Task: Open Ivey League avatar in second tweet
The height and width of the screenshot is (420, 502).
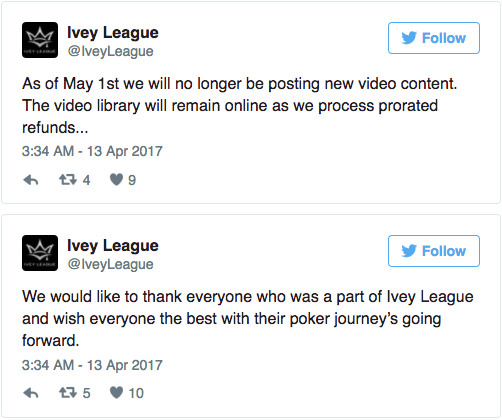Action: coord(40,253)
